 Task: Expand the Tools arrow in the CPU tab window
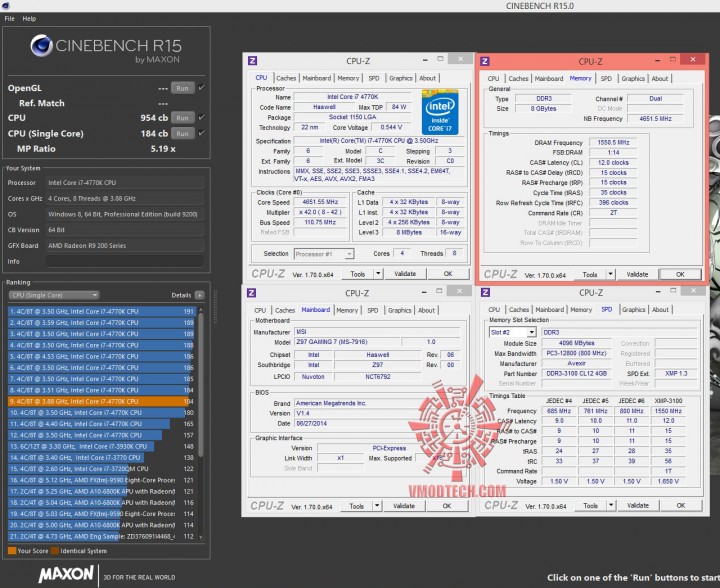point(378,274)
